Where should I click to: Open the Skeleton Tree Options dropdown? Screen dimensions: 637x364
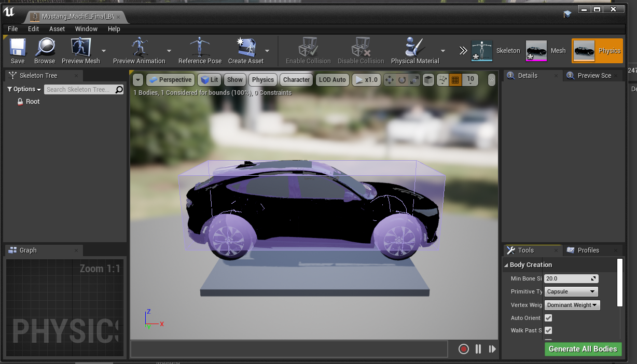coord(24,89)
